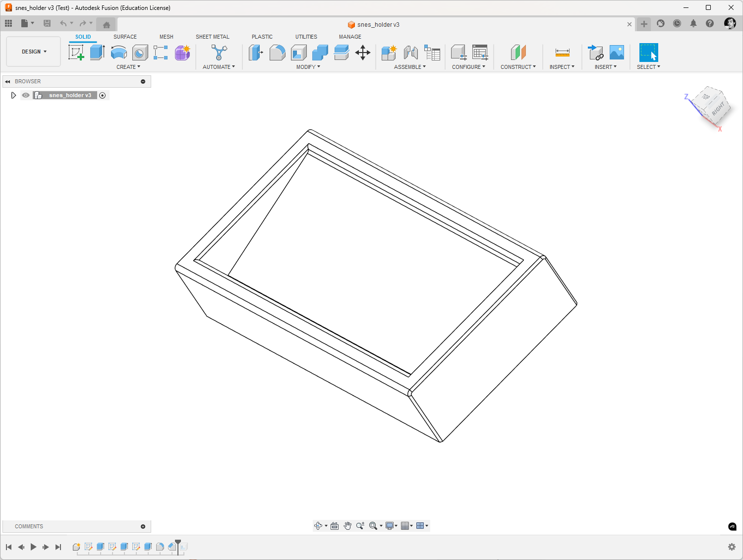
Task: Select the Hole tool
Action: pos(140,52)
